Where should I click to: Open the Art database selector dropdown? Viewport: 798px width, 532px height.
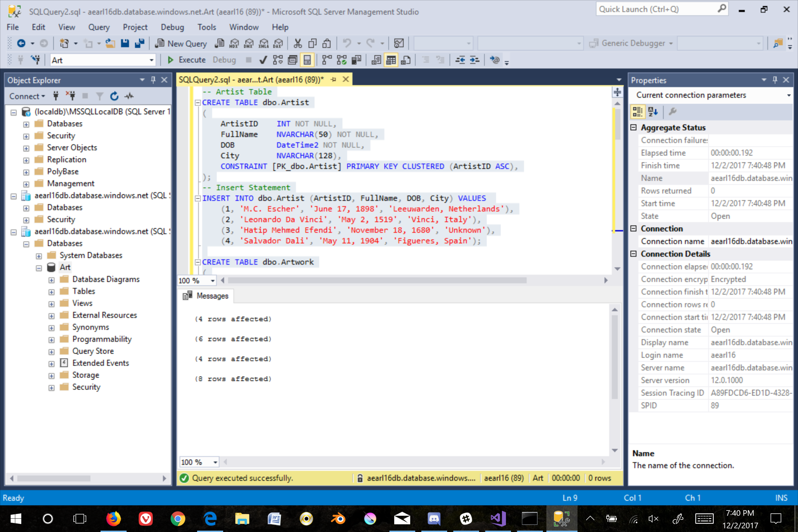pyautogui.click(x=151, y=60)
